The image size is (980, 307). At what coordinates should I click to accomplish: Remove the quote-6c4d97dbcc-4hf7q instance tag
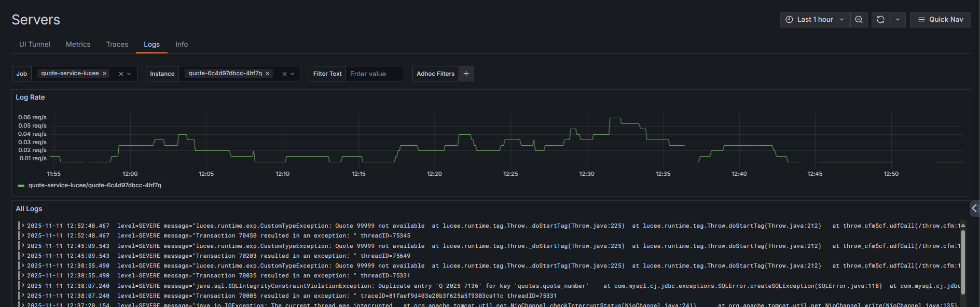click(268, 74)
